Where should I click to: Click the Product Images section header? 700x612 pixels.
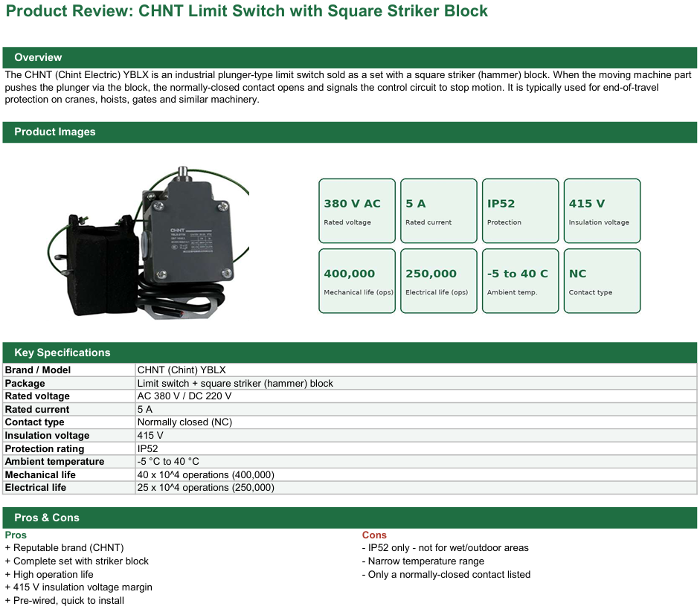pyautogui.click(x=350, y=132)
